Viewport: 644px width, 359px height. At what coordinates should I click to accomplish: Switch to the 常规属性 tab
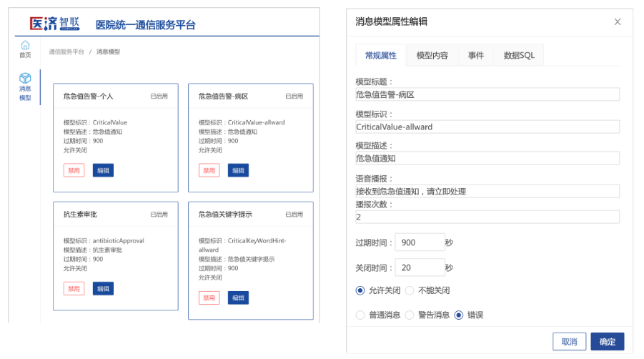[381, 56]
